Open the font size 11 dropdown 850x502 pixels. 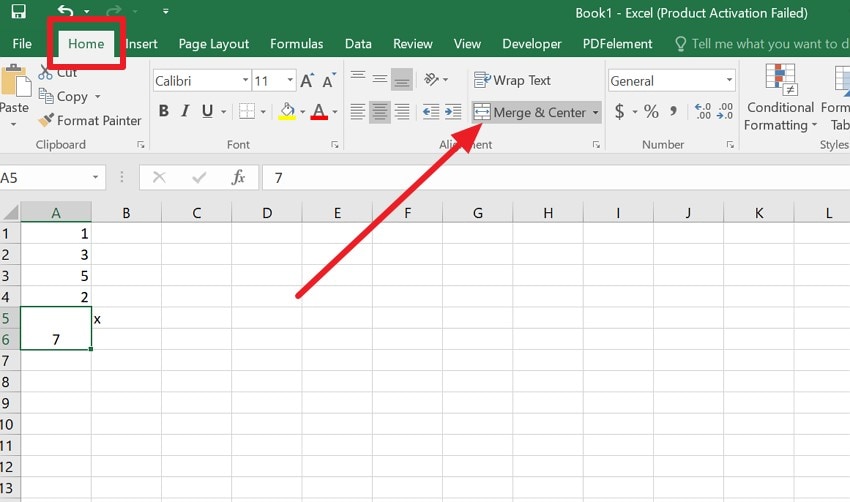[291, 80]
